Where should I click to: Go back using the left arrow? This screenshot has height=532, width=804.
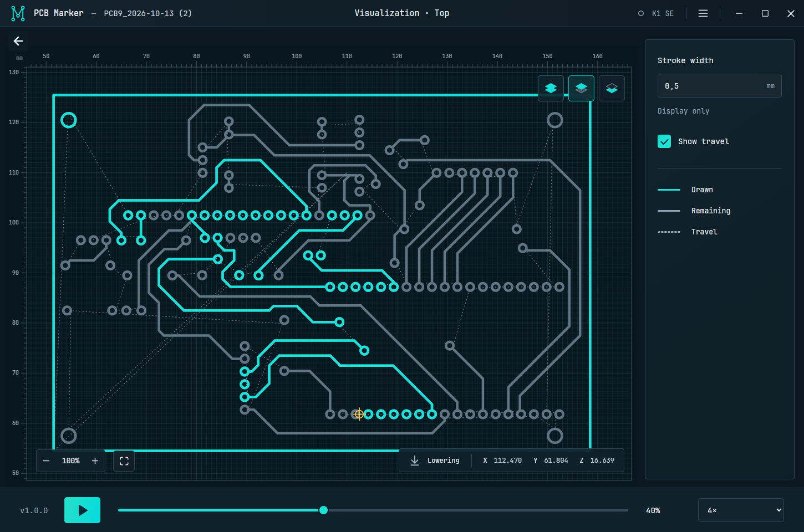click(18, 41)
